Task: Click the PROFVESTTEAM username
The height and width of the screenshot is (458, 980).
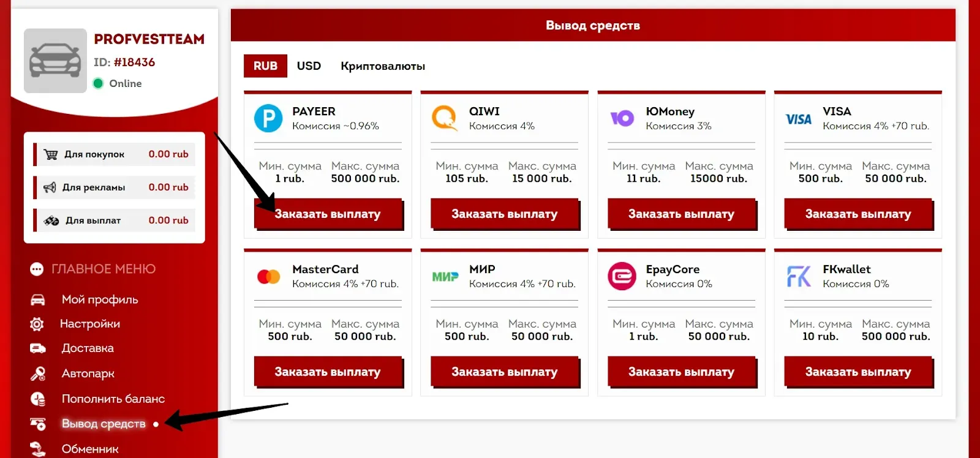Action: 149,39
